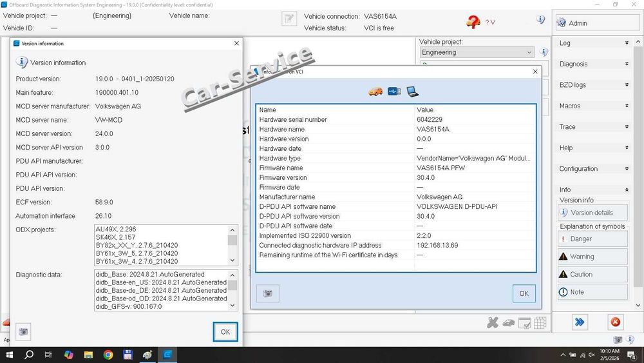Select 'didb_Base-en_US: 2024.8.21' diagnostic entry

point(161,282)
